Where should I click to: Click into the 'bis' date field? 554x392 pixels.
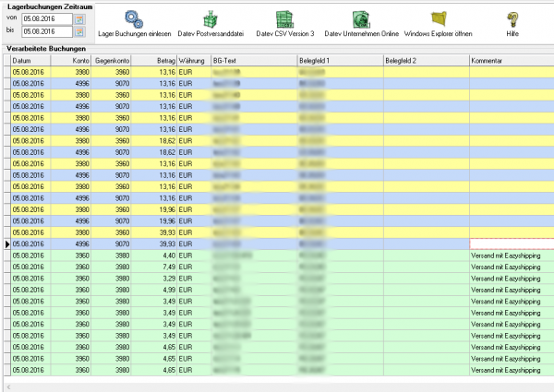[x=46, y=30]
